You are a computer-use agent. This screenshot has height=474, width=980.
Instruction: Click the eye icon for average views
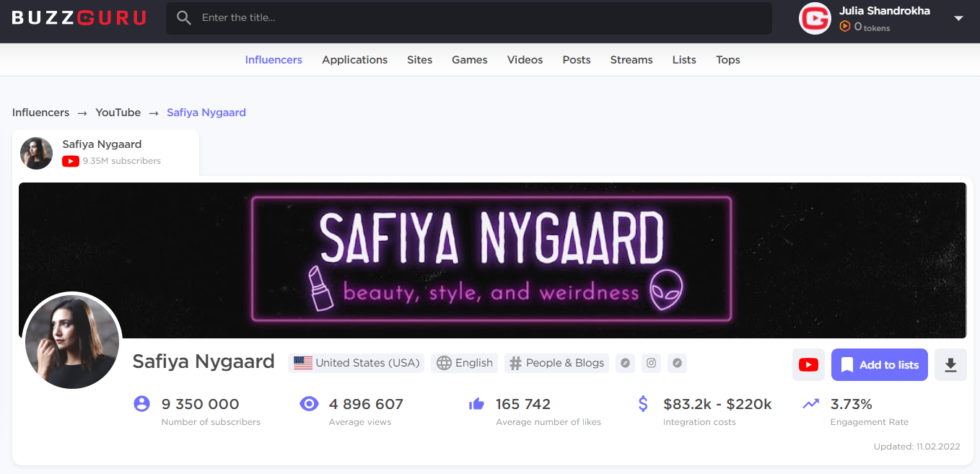pyautogui.click(x=309, y=404)
